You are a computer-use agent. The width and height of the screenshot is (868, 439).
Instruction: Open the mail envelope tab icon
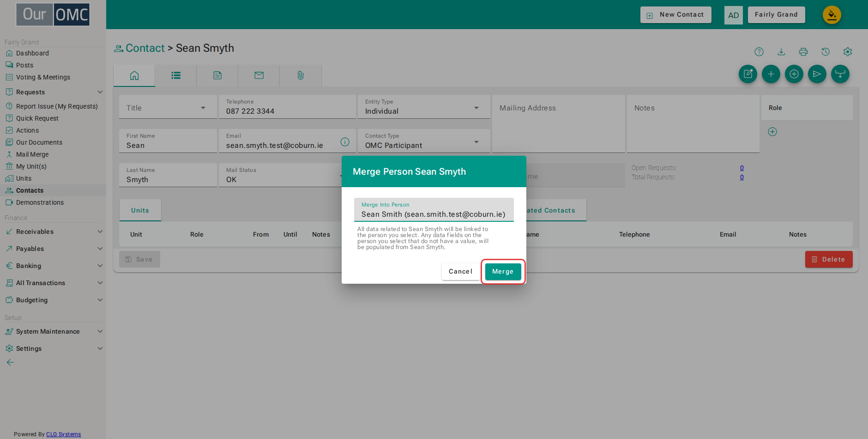259,75
